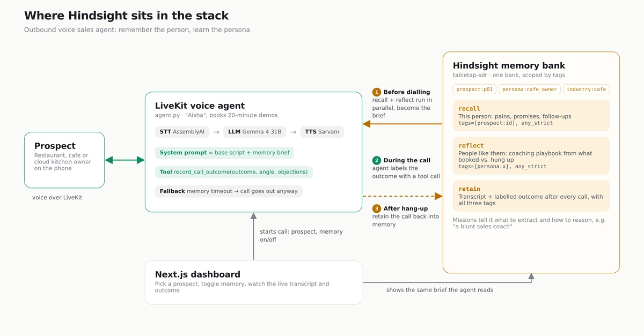This screenshot has height=336, width=644.
Task: Select the Prospect box heading
Action: click(x=55, y=146)
